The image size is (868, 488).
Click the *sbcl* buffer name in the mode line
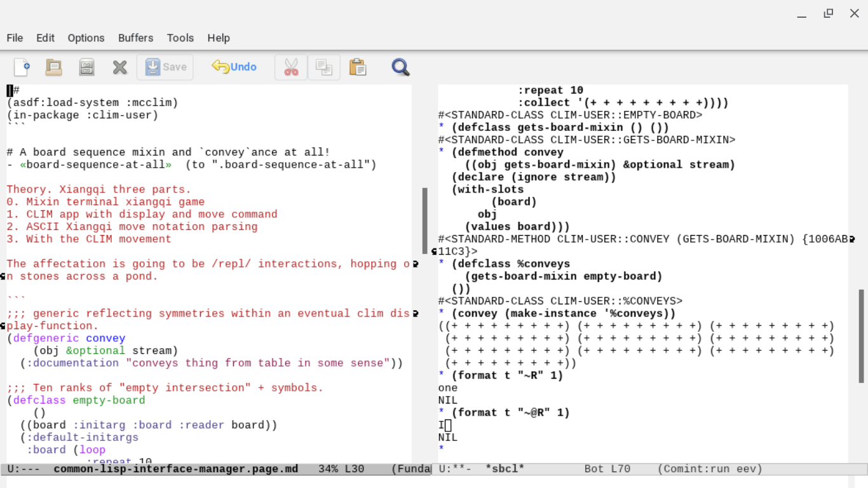coord(505,469)
